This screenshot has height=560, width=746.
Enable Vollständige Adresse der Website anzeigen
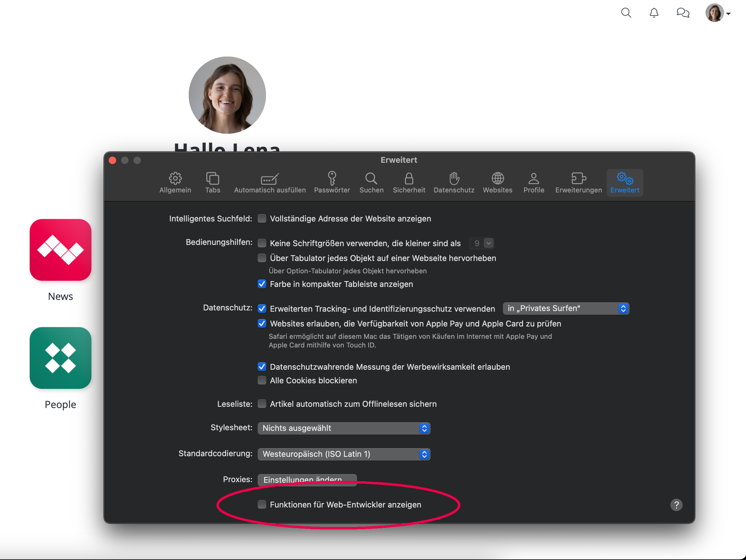tap(262, 218)
